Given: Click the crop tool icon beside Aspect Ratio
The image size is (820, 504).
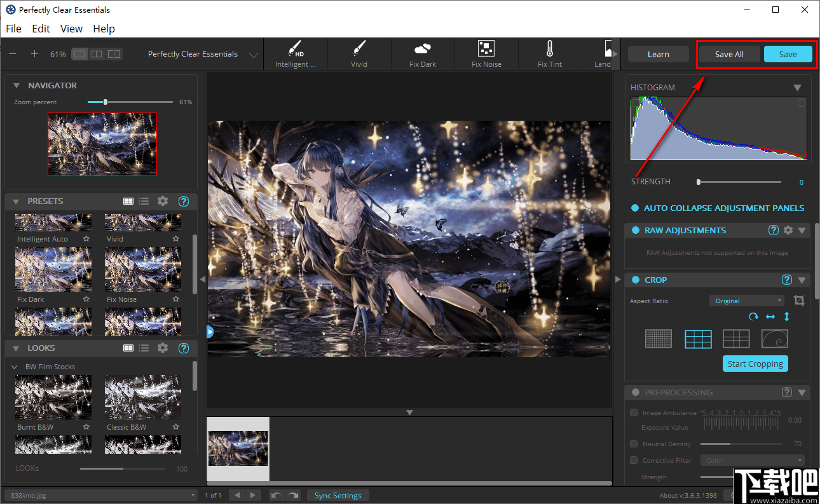Looking at the screenshot, I should click(799, 301).
